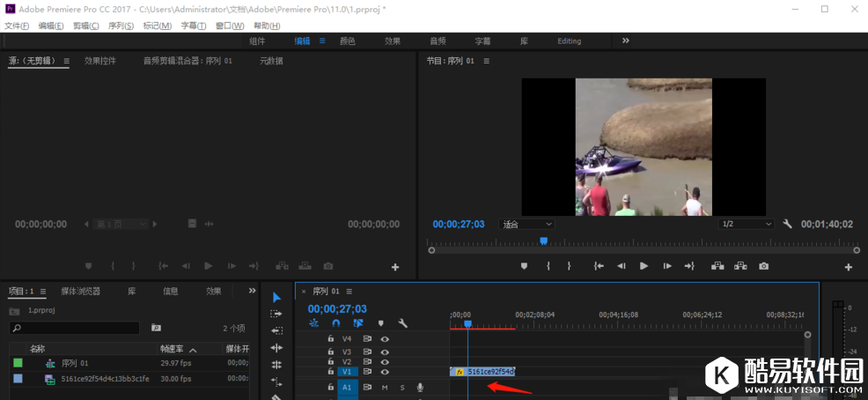The image size is (868, 400).
Task: Select the 序列 01 project item
Action: click(x=75, y=363)
